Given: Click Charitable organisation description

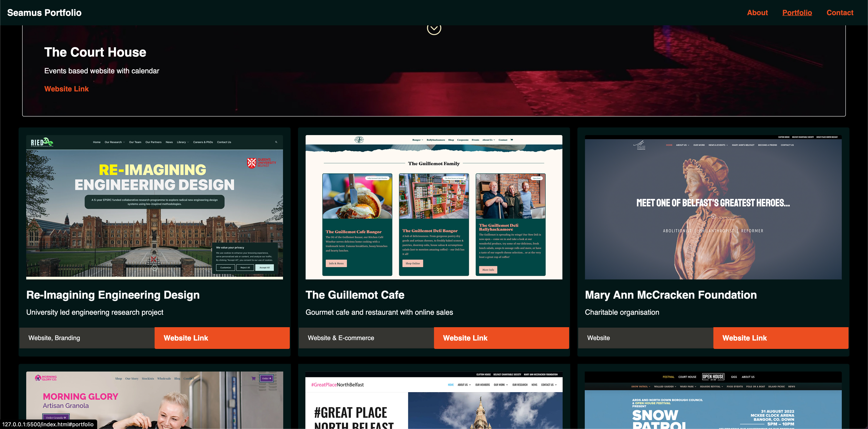Looking at the screenshot, I should coord(622,312).
